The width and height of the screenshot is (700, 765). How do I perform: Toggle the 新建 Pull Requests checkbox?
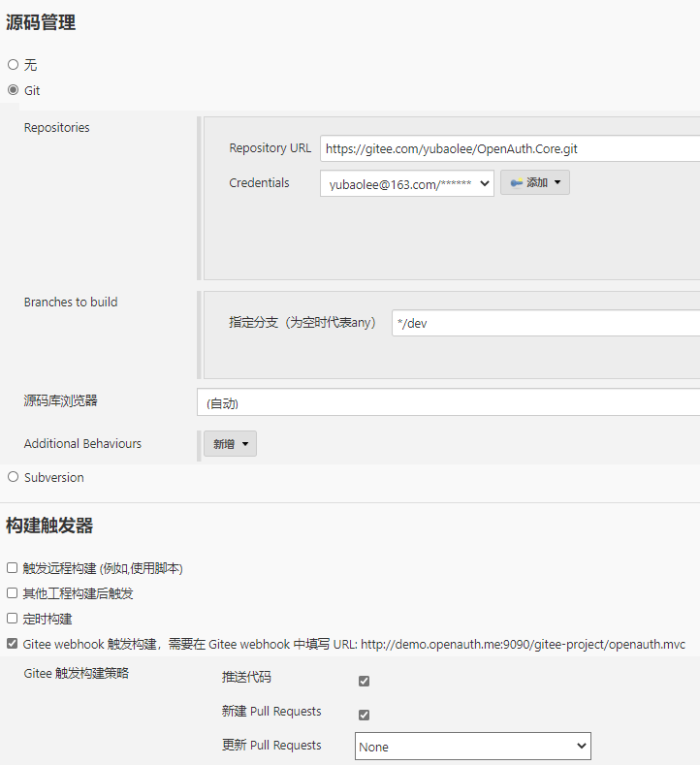tap(365, 715)
